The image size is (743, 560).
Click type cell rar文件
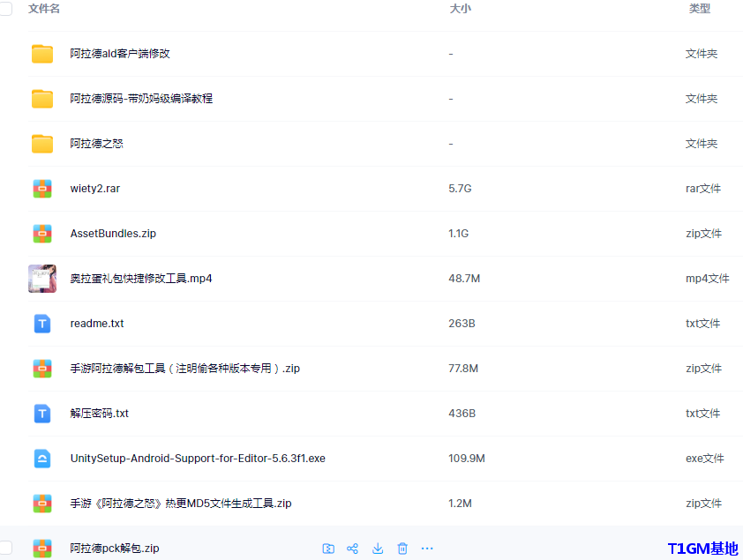tap(703, 189)
